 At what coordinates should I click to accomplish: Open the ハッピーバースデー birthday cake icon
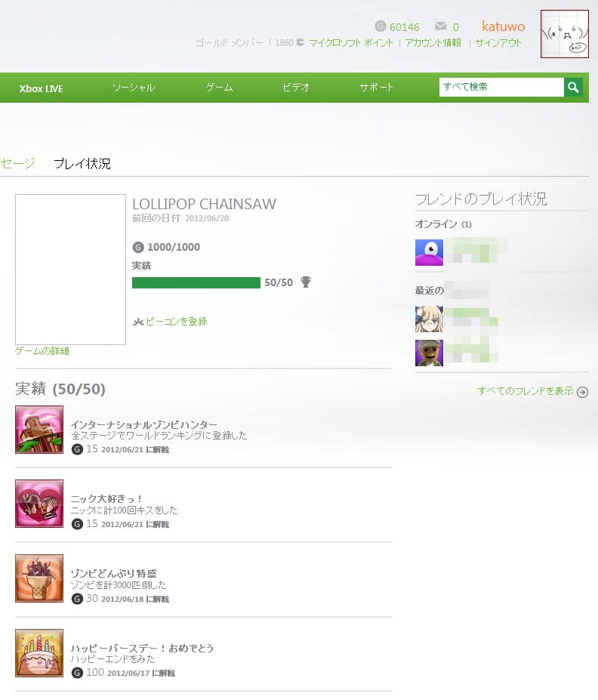[x=39, y=652]
